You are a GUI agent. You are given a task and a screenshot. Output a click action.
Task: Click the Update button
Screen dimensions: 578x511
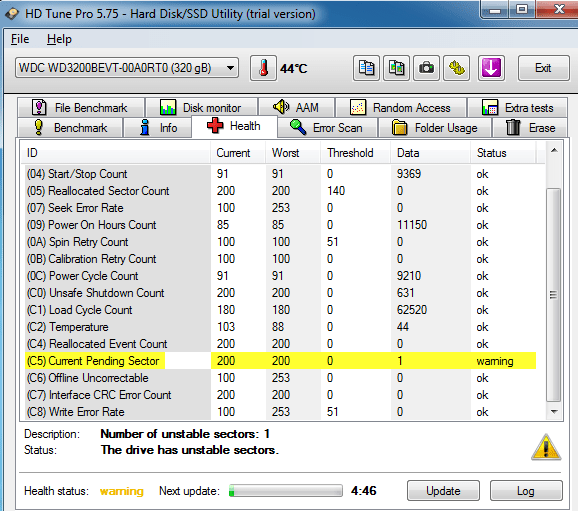click(443, 491)
